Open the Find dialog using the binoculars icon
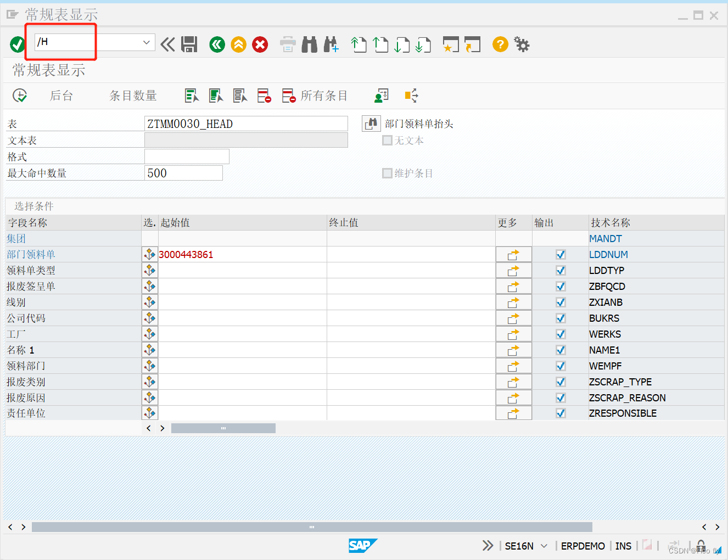The height and width of the screenshot is (560, 728). click(310, 44)
